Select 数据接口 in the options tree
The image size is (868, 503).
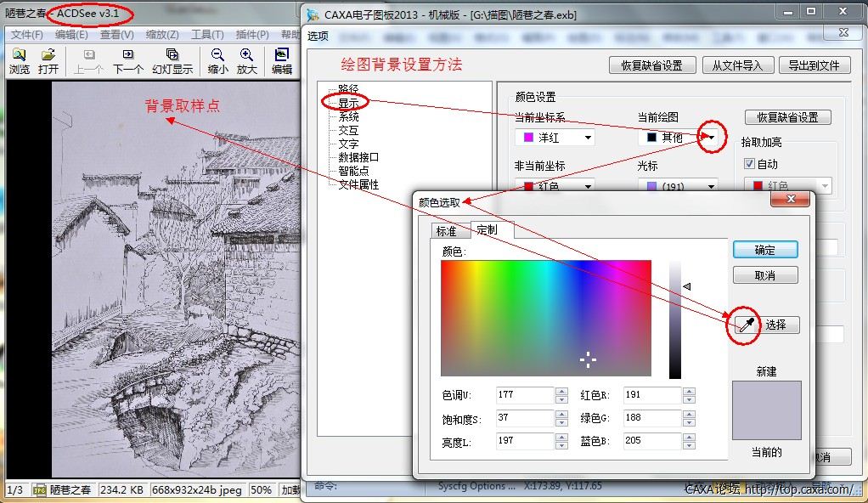pyautogui.click(x=358, y=157)
